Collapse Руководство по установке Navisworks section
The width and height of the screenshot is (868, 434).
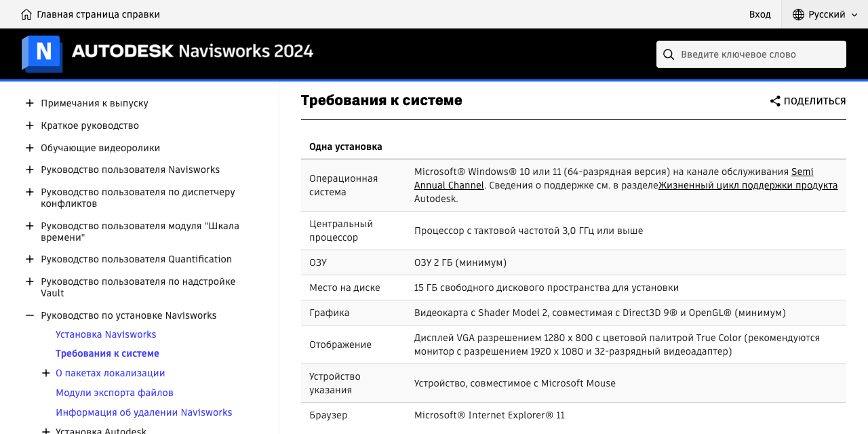(x=30, y=315)
